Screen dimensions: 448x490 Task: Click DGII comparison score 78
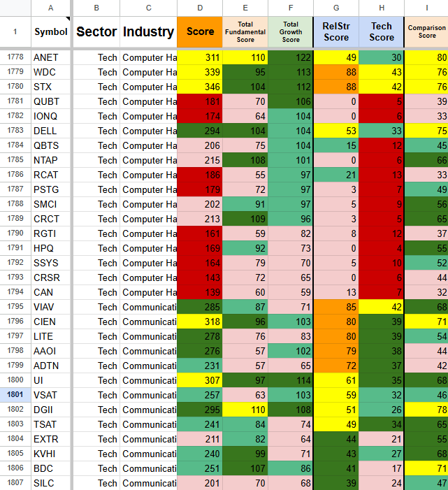pyautogui.click(x=426, y=410)
